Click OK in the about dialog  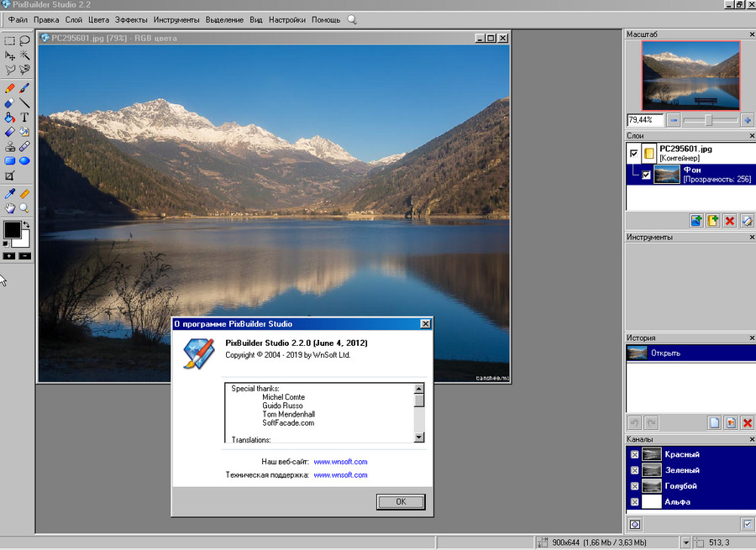coord(401,502)
